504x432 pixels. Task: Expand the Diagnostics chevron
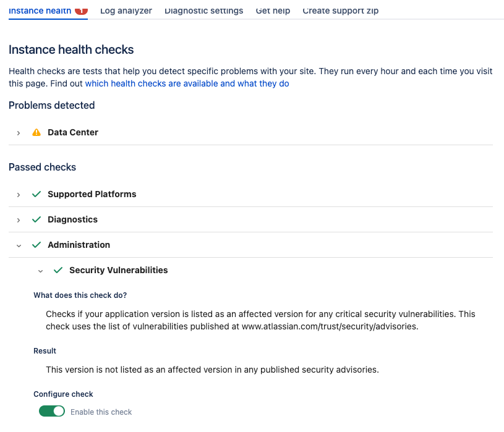click(19, 220)
